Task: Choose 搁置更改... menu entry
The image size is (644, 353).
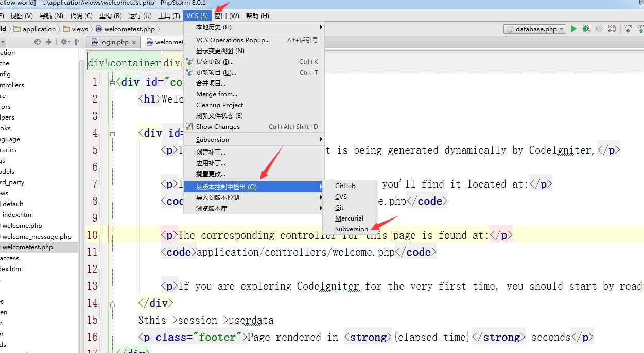Action: click(x=254, y=174)
